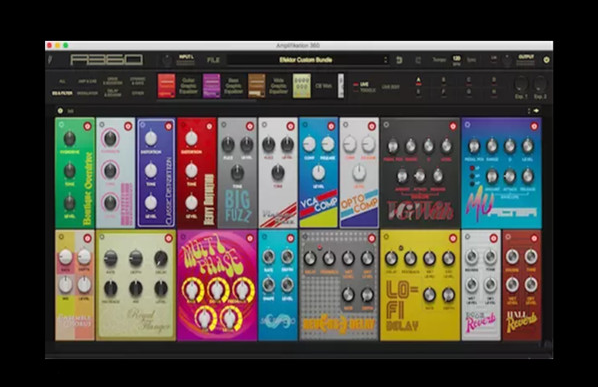Pick the Guitar Graphic Equalizer red pedal thumbnail
The image size is (598, 387).
pos(167,86)
